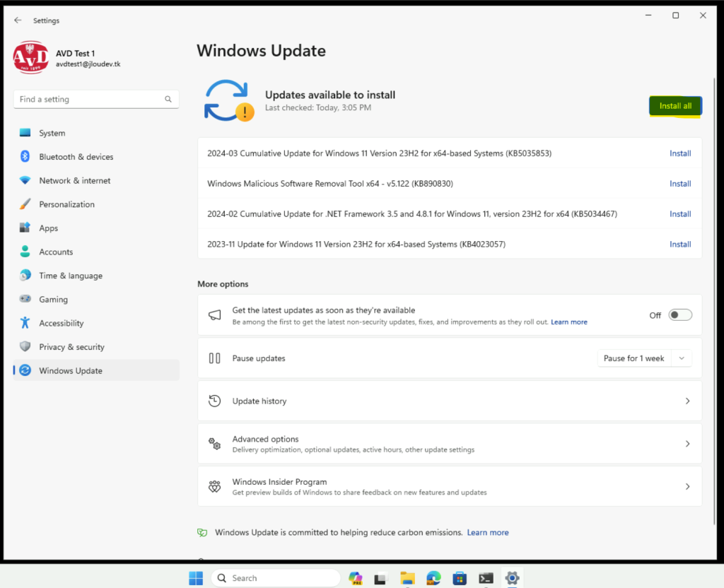The height and width of the screenshot is (588, 724).
Task: Click the Pause updates label
Action: (259, 358)
